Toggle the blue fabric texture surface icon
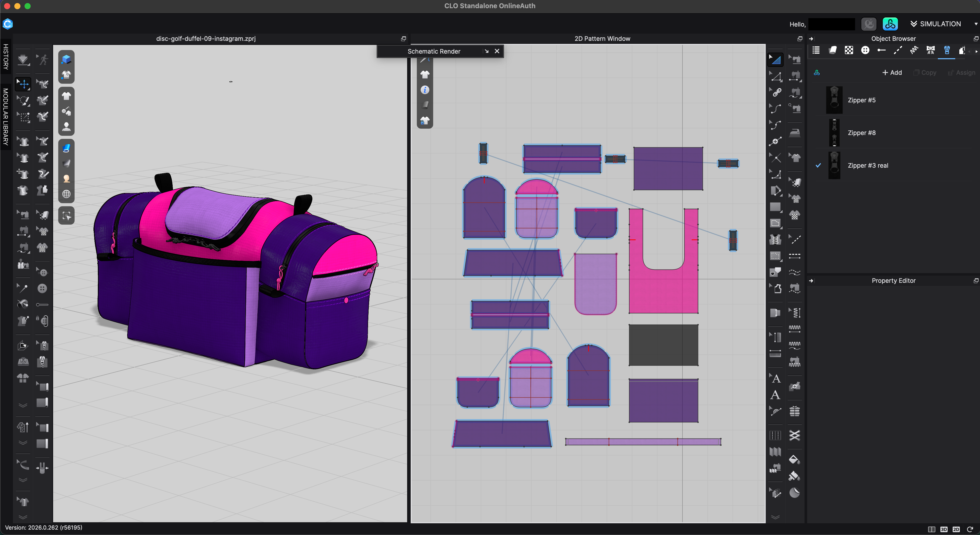Viewport: 980px width, 535px height. [x=66, y=148]
